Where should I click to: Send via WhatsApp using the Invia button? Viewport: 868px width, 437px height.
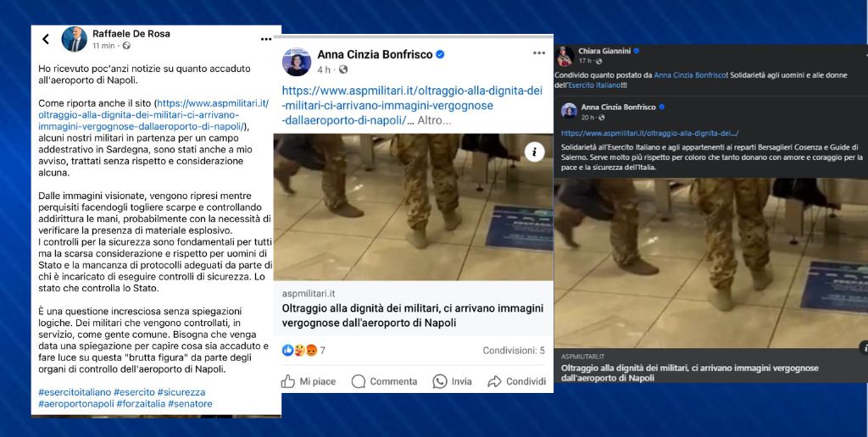453,381
